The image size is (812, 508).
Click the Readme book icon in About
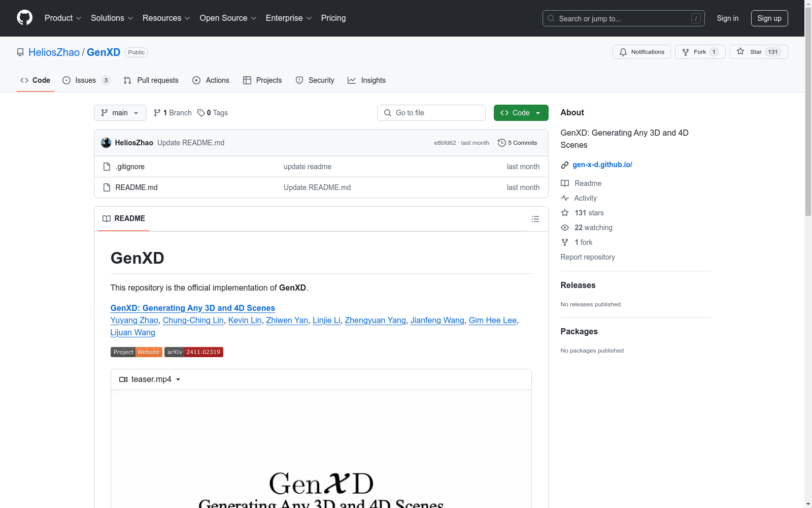tap(565, 183)
